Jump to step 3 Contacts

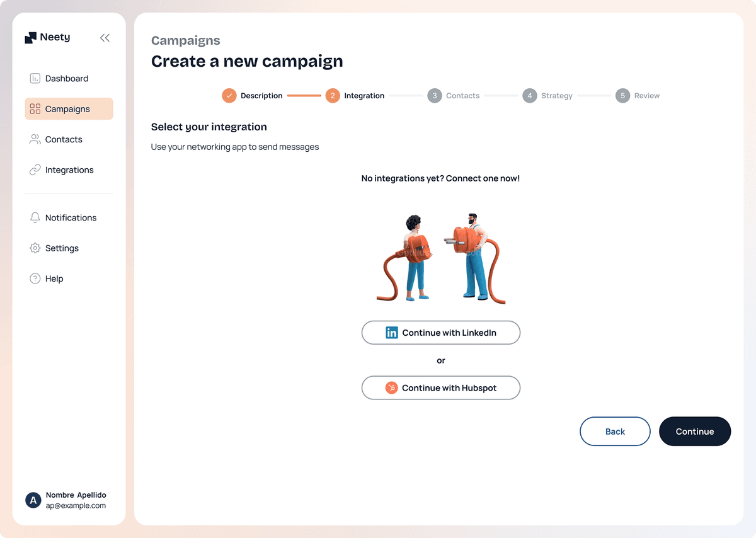[x=453, y=96]
